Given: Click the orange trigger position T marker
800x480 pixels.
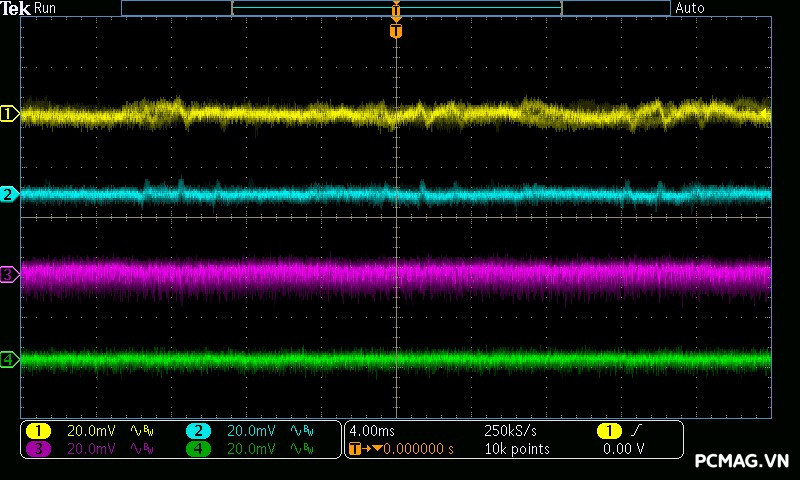Looking at the screenshot, I should 396,31.
